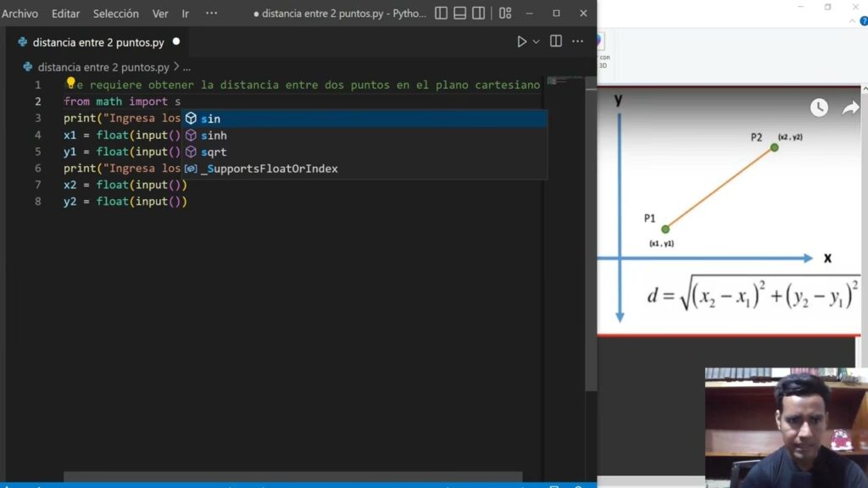Image resolution: width=868 pixels, height=488 pixels.
Task: Click the editor horizontal scrollbar
Action: [x=292, y=478]
